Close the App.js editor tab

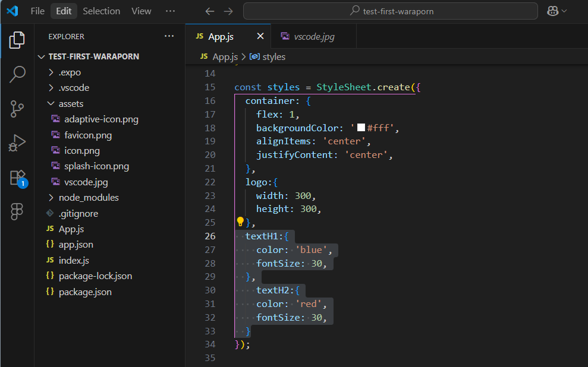(260, 37)
